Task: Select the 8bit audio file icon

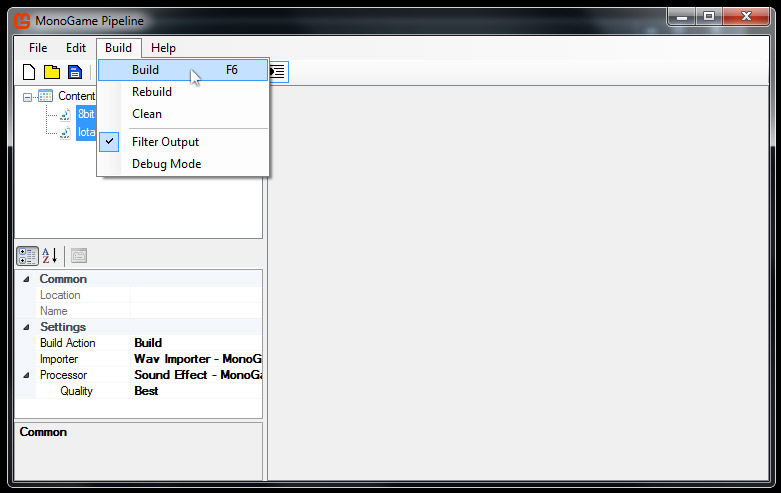Action: pyautogui.click(x=65, y=114)
